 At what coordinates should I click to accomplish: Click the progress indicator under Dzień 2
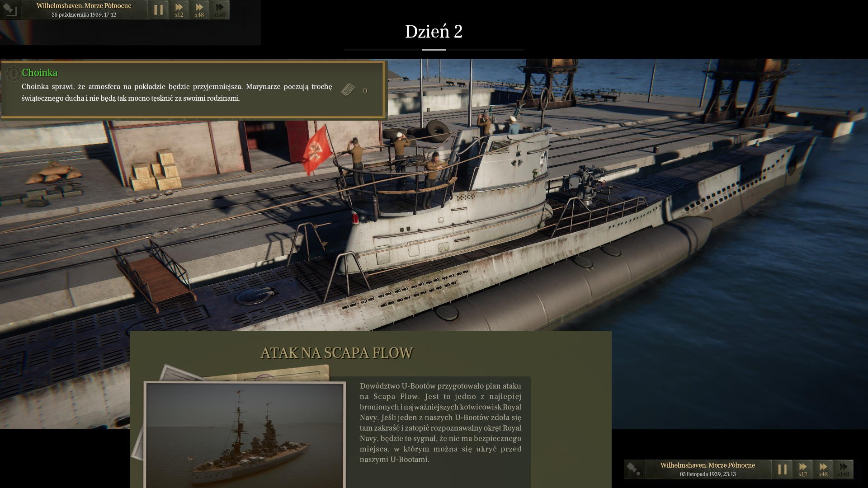pyautogui.click(x=434, y=49)
